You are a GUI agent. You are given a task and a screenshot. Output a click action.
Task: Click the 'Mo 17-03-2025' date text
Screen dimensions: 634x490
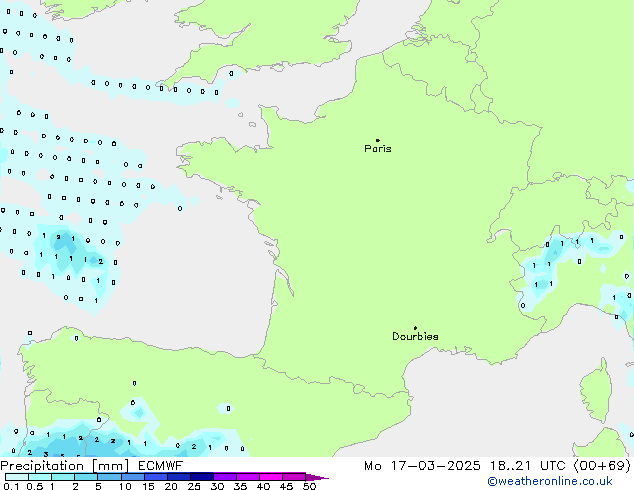tap(423, 466)
